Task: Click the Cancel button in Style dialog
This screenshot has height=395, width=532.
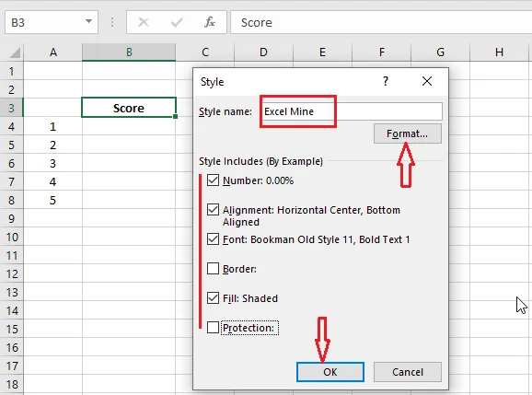Action: coord(408,372)
